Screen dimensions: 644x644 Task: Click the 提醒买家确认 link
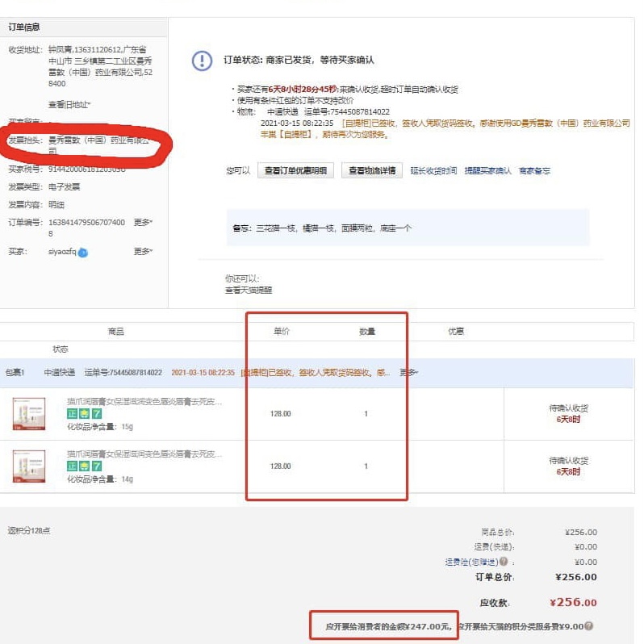[x=487, y=171]
